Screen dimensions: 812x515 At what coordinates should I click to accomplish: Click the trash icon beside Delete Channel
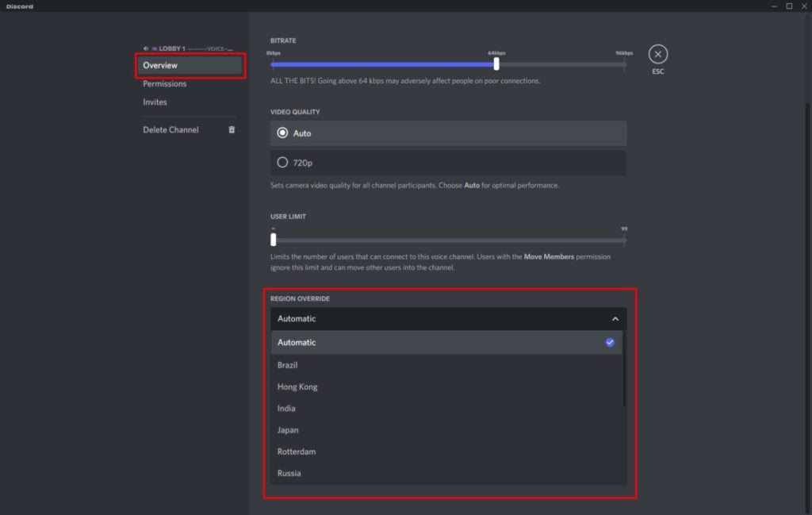pyautogui.click(x=232, y=129)
